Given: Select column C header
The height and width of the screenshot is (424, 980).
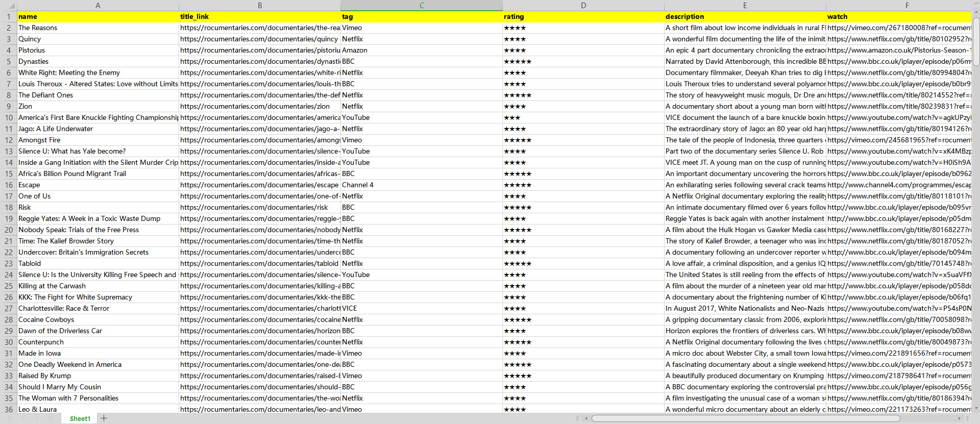Looking at the screenshot, I should coord(422,6).
